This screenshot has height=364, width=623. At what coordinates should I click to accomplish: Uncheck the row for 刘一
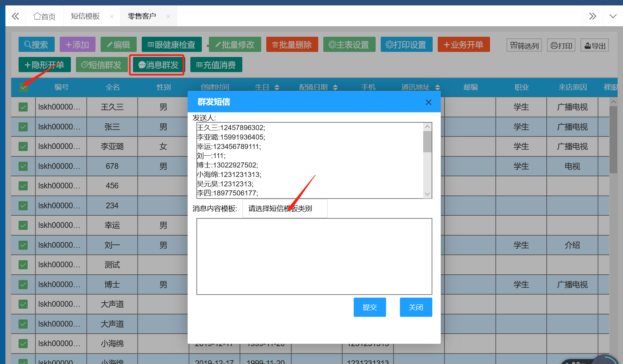(23, 245)
